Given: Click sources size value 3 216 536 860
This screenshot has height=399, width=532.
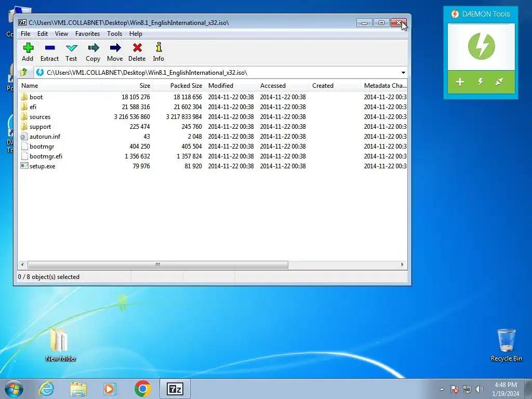Looking at the screenshot, I should tap(132, 117).
